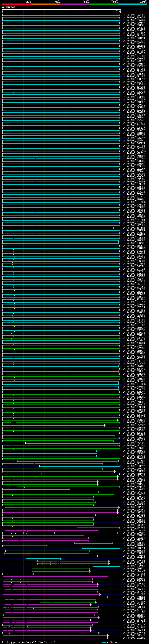Click the cyan ~100% identity legend segment
This screenshot has width=149, height=644.
click(x=132, y=4)
